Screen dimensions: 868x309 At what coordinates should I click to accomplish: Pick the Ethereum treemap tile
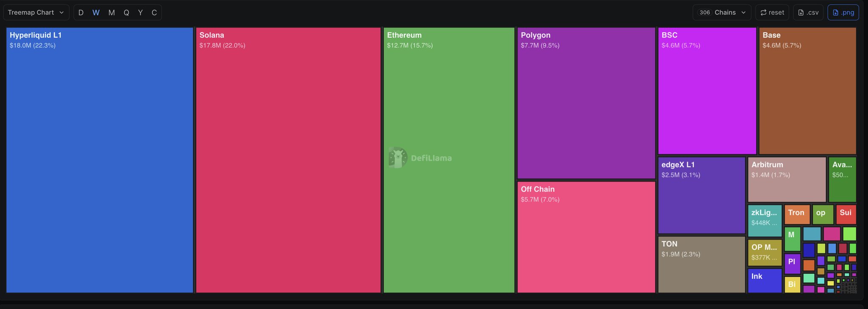pos(449,160)
